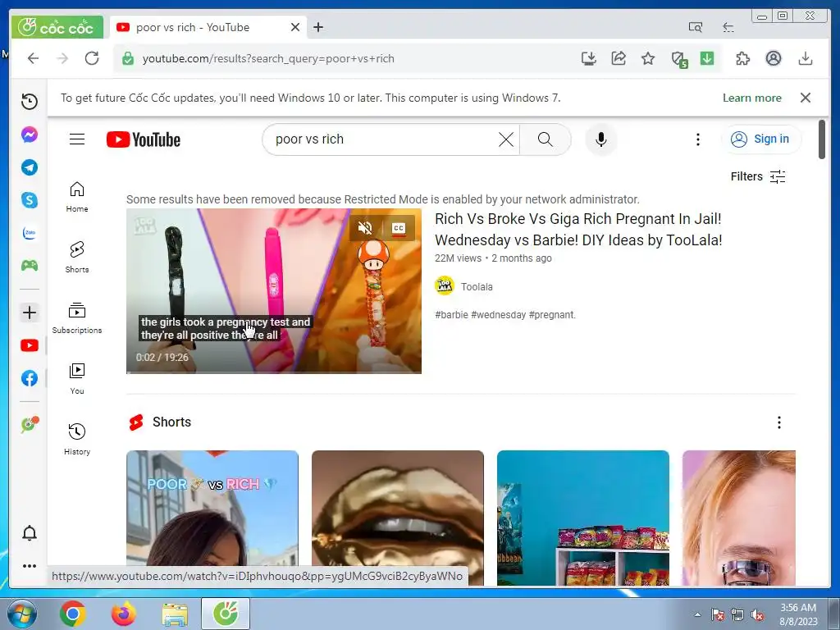This screenshot has height=630, width=840.
Task: Toggle closed captions on preview
Action: tap(398, 228)
